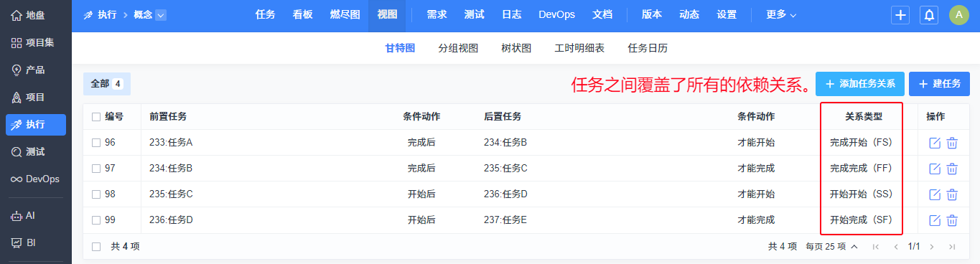Open the 需求 nav tab
The width and height of the screenshot is (980, 264).
437,15
